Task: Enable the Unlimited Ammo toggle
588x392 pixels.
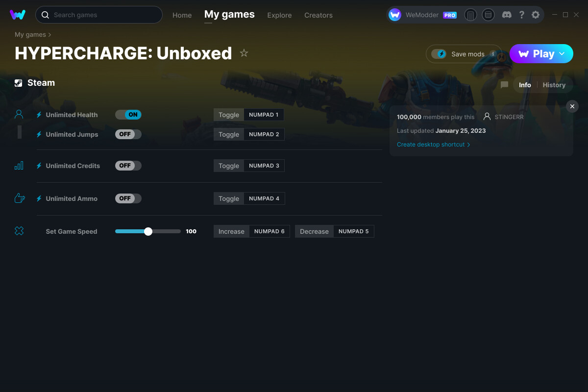Action: (x=128, y=198)
